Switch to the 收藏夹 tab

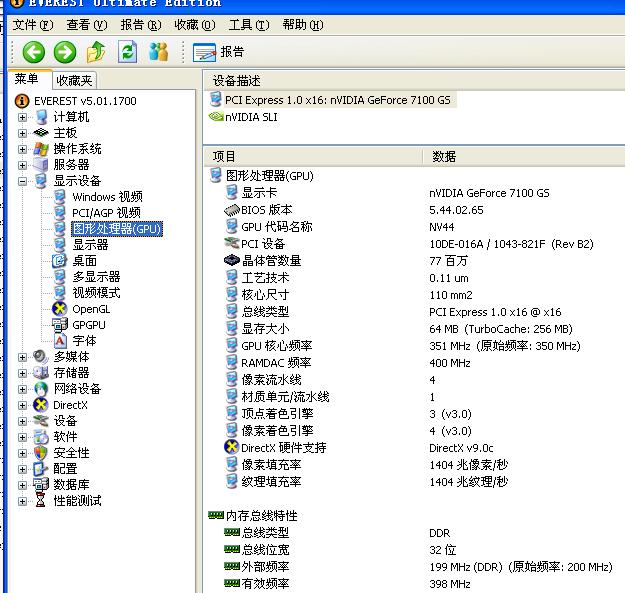(74, 81)
